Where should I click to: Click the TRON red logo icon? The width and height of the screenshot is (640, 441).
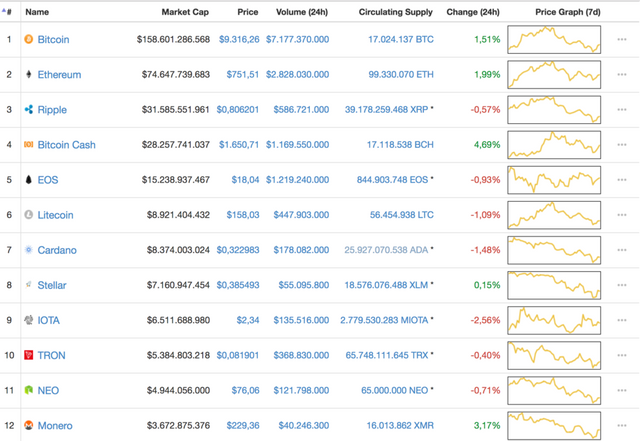(29, 355)
